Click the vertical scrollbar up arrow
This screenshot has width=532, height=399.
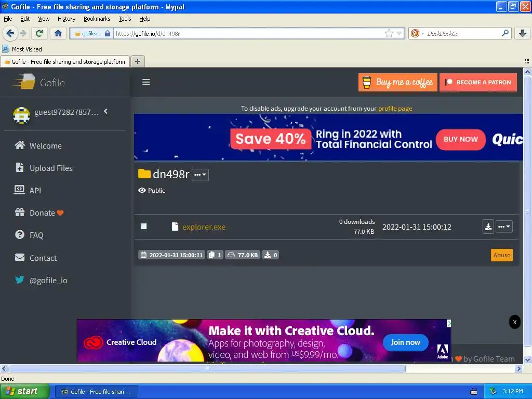(527, 72)
